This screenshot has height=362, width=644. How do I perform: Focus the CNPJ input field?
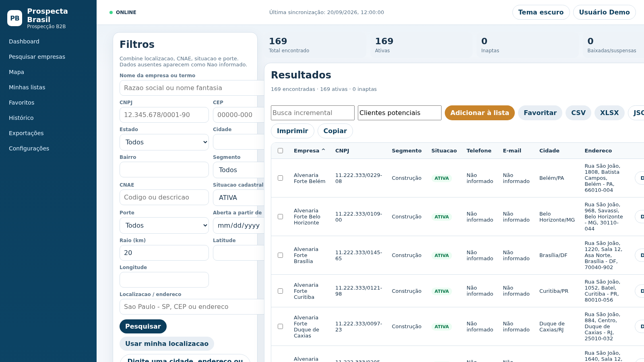(x=164, y=115)
